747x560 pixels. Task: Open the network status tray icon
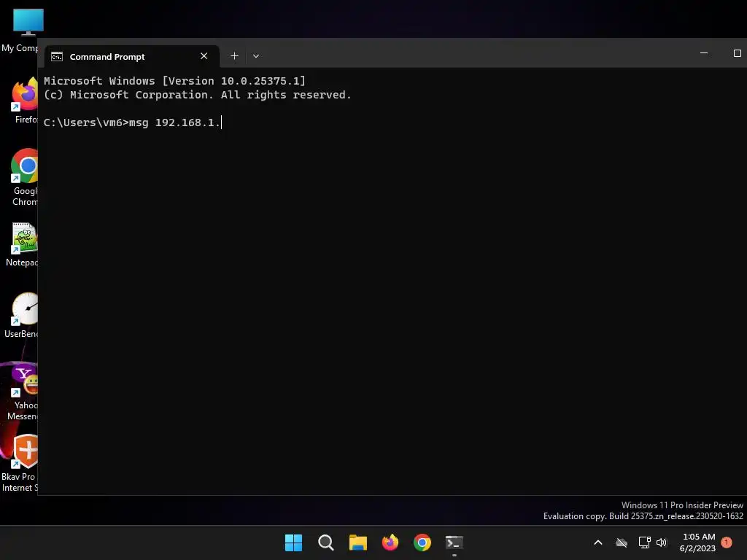644,542
